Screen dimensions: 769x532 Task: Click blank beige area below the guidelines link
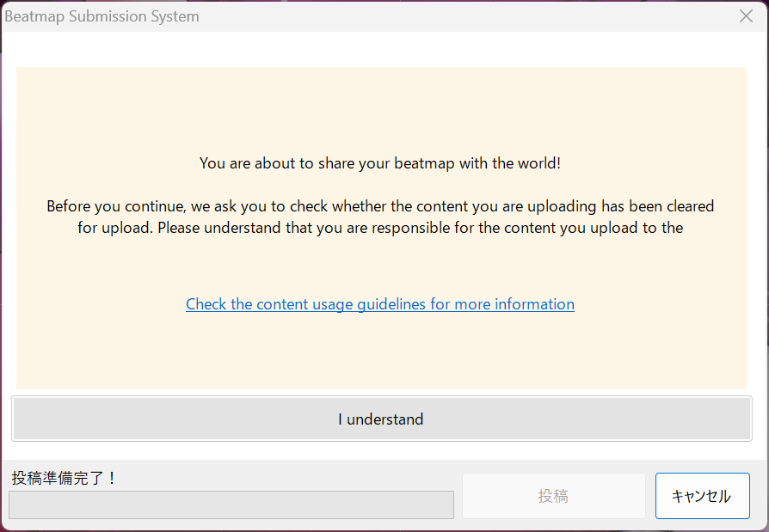point(379,352)
